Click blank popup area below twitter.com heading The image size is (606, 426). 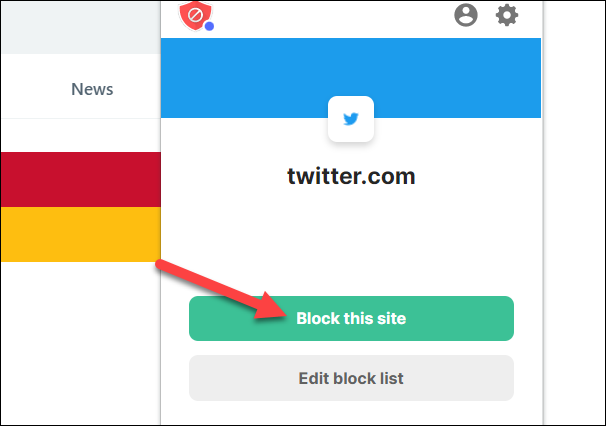[351, 240]
